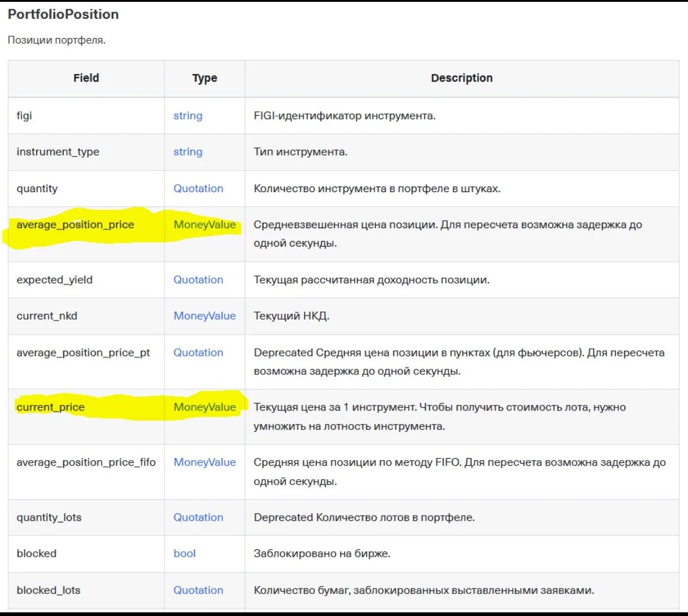Select the Type column header
Image resolution: width=688 pixels, height=616 pixels.
pos(204,78)
